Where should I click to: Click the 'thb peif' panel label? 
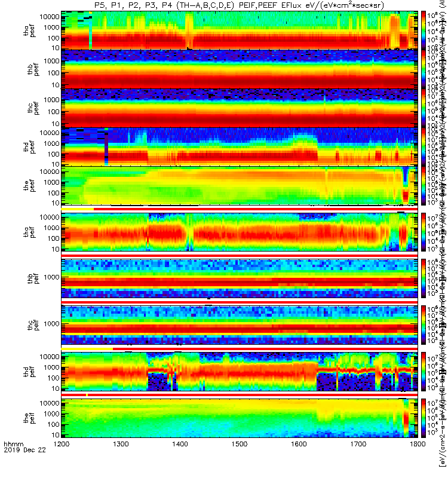tap(33, 278)
